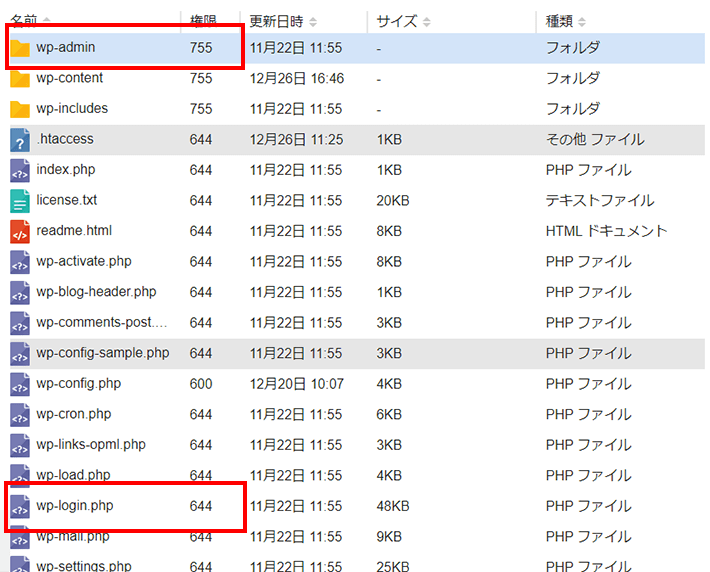Click the wp-includes folder icon
This screenshot has width=710, height=572.
[20, 109]
